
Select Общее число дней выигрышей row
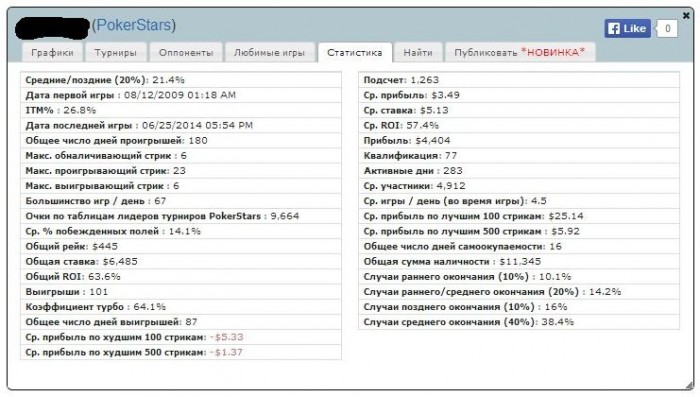(x=181, y=322)
